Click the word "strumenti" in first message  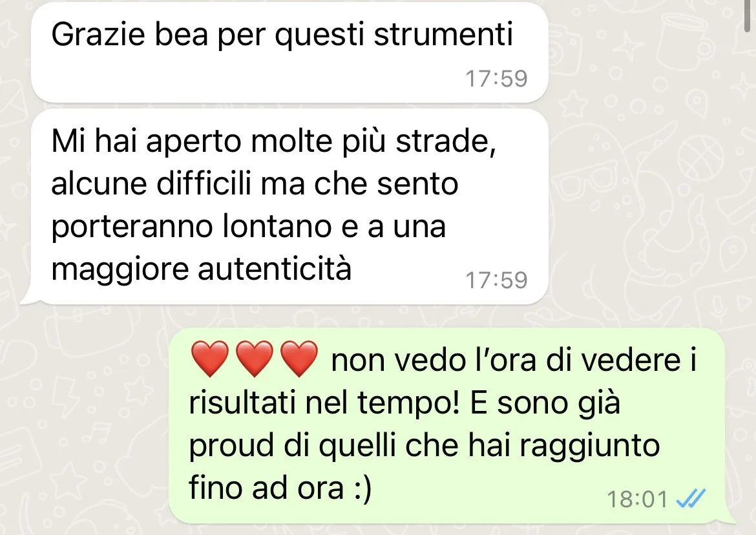(443, 34)
